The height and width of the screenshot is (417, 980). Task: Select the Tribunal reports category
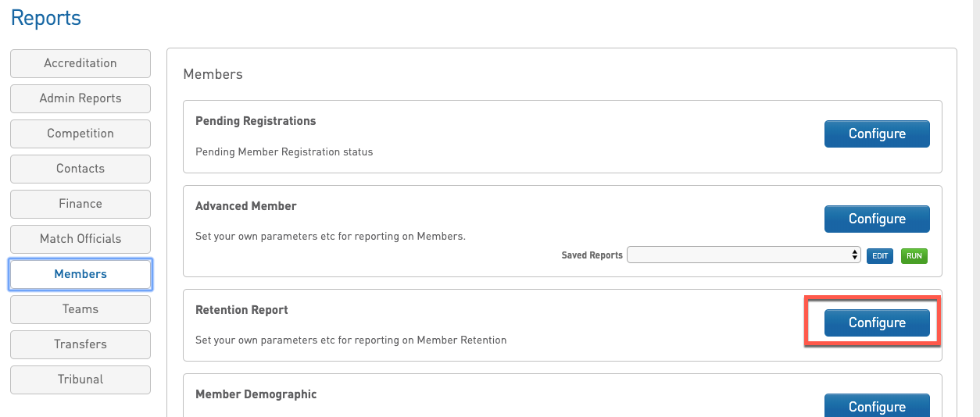(x=80, y=380)
